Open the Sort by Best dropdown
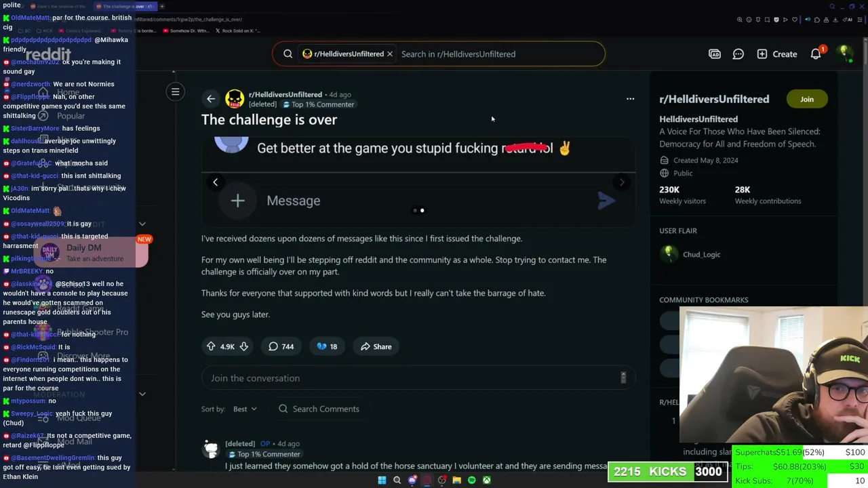The image size is (868, 488). coord(245,409)
